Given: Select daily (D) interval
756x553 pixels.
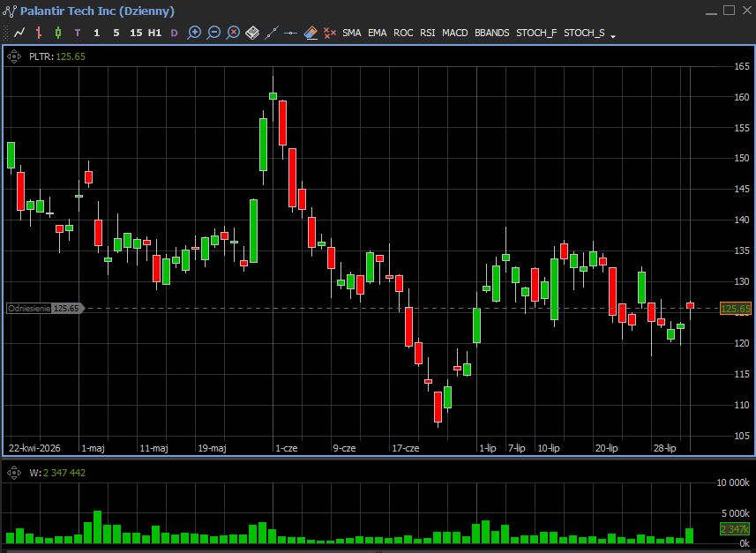Looking at the screenshot, I should point(174,33).
